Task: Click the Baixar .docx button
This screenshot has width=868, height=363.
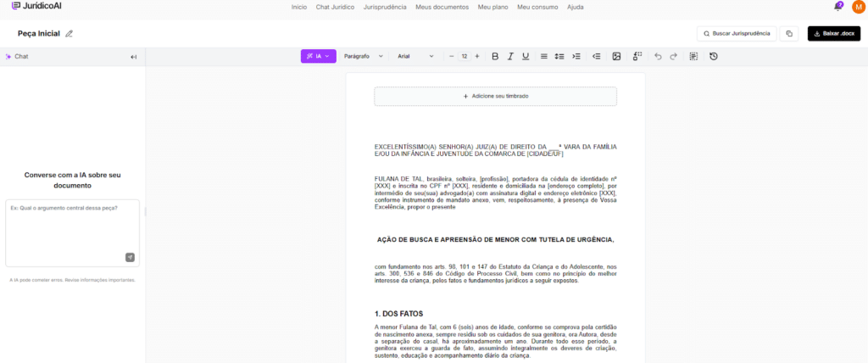Action: coord(834,34)
